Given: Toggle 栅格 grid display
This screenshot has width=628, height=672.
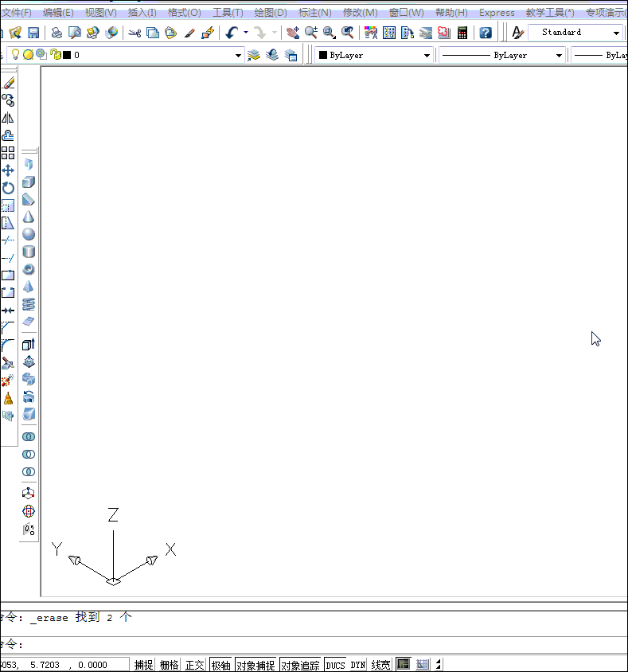Looking at the screenshot, I should coord(169,665).
